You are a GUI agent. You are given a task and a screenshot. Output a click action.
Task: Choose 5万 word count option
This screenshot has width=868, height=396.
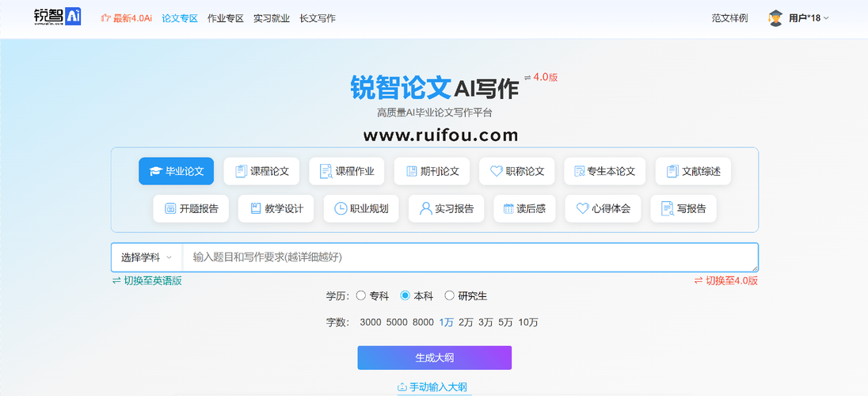click(x=506, y=322)
